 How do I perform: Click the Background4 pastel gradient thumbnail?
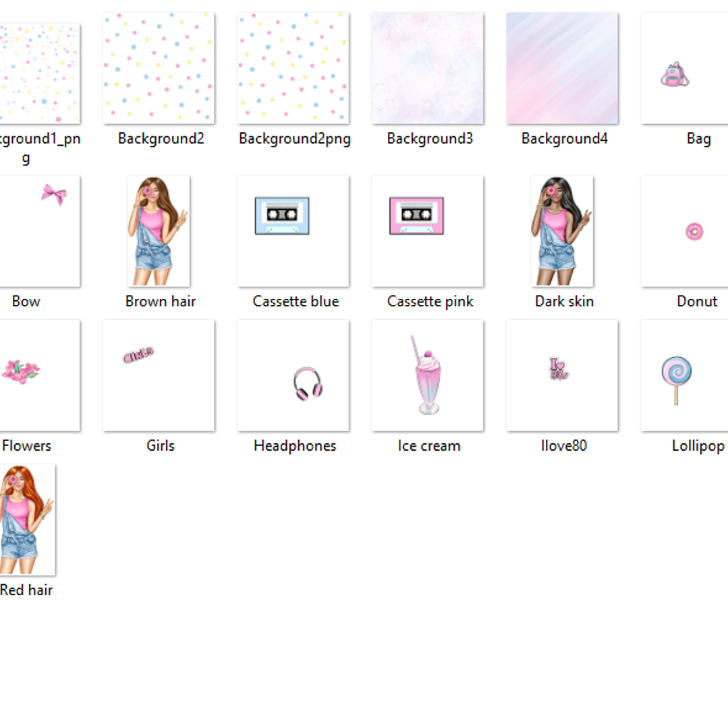tap(562, 68)
